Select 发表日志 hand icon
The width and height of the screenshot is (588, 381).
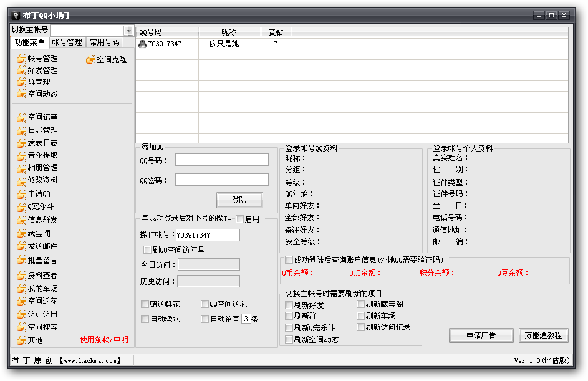coord(21,143)
